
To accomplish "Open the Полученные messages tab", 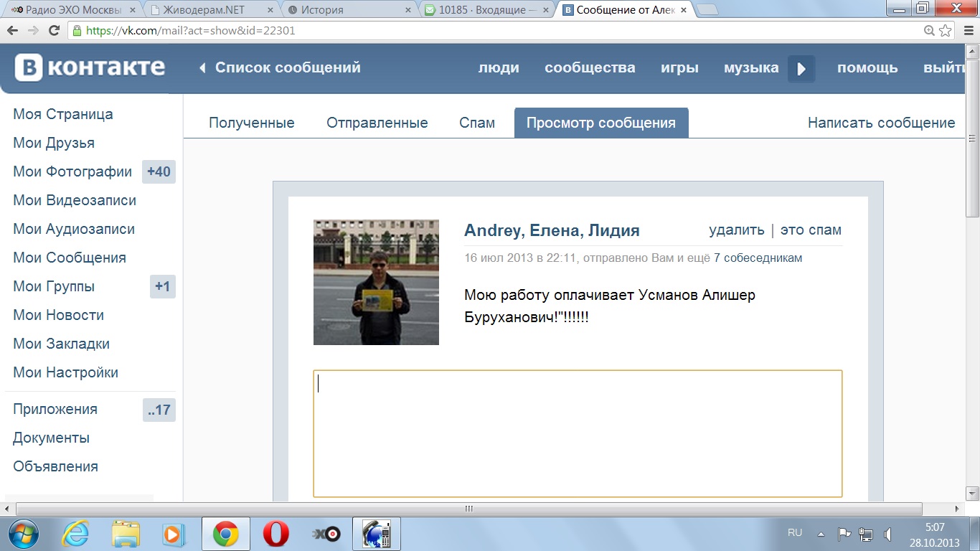I will click(252, 123).
